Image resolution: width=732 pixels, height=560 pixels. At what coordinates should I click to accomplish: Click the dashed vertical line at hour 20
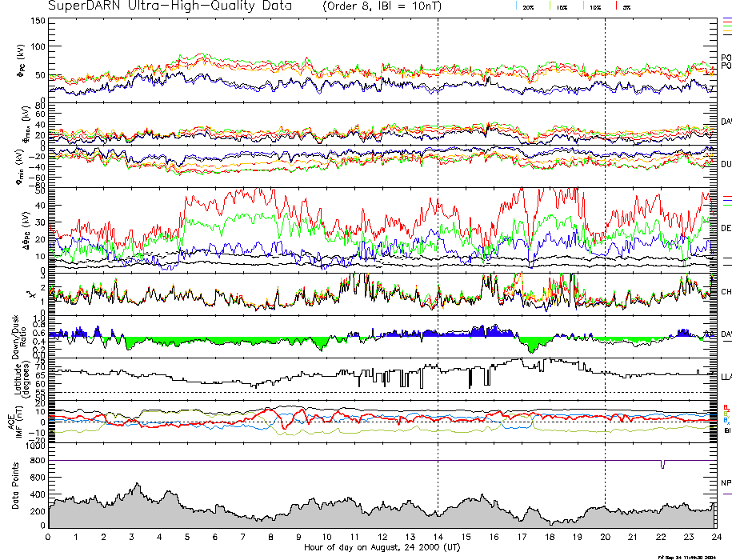point(605,240)
